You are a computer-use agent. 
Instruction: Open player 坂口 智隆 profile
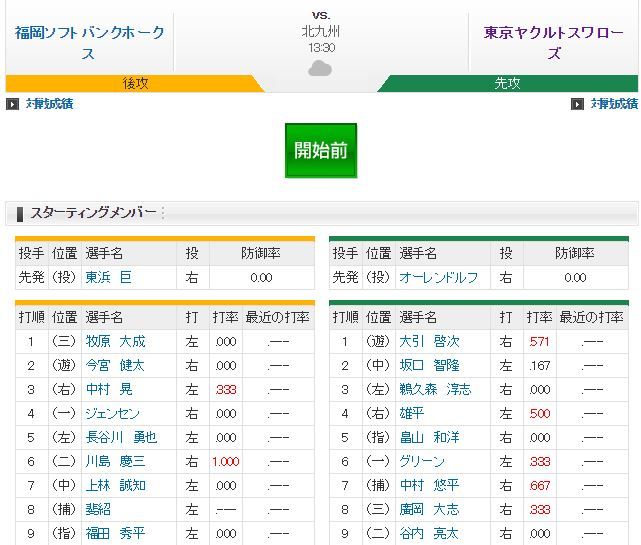coord(430,366)
